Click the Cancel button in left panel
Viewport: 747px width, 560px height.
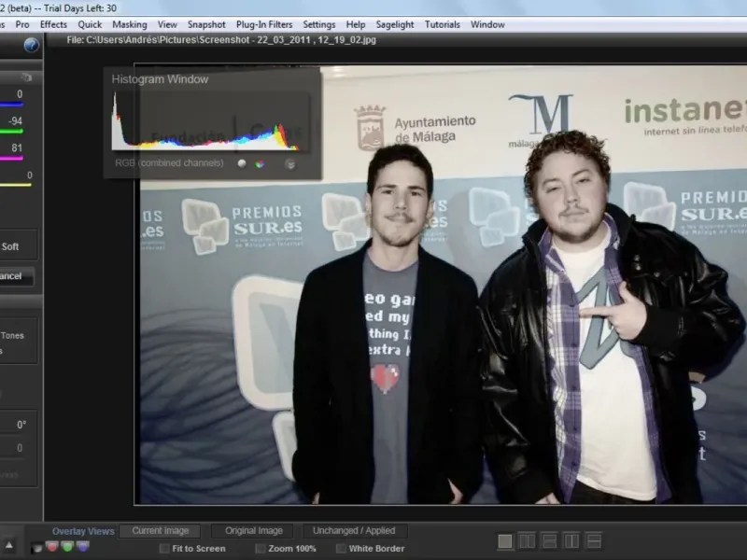(x=16, y=276)
